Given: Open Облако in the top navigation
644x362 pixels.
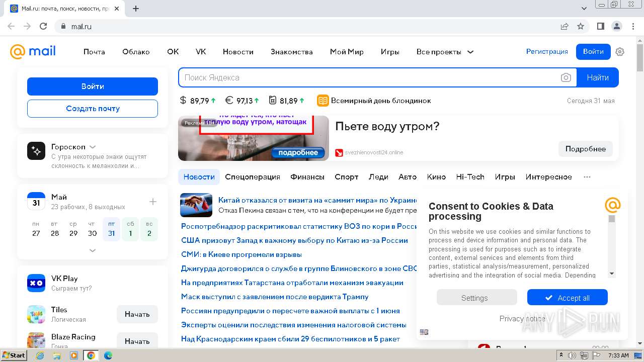Looking at the screenshot, I should pos(136,52).
